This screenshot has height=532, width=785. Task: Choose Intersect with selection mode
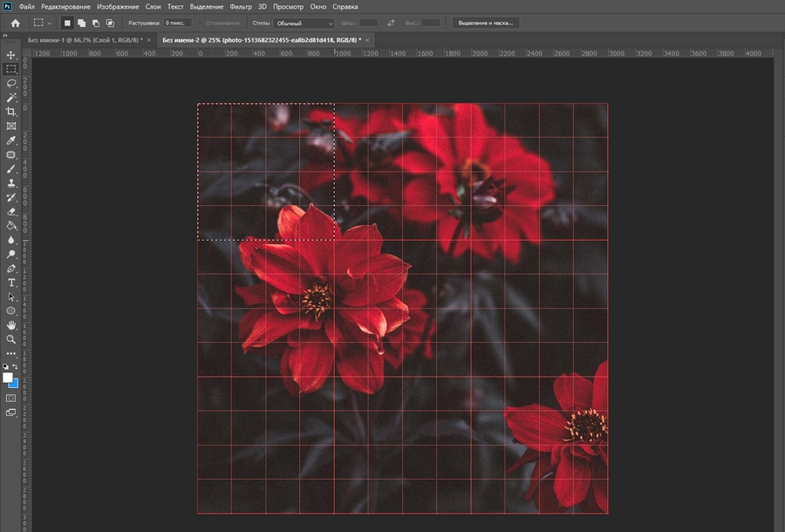(x=110, y=23)
